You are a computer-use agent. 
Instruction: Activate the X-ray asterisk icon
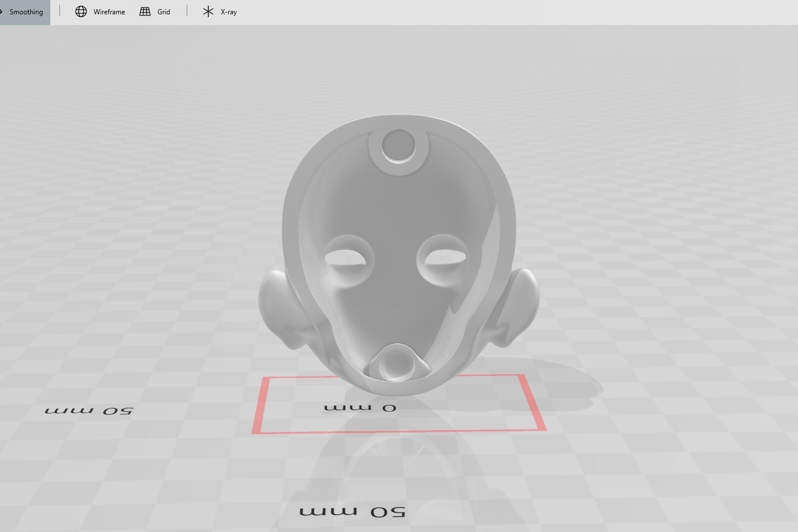[208, 11]
